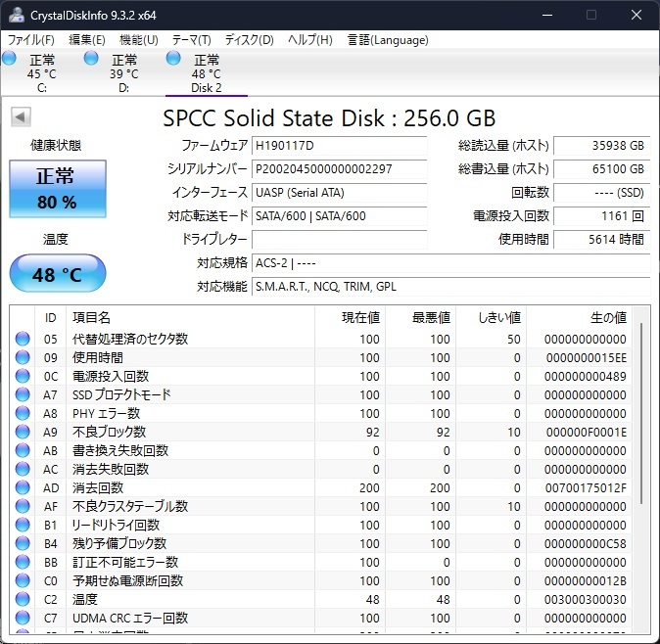
Task: Click the serial number field
Action: tap(339, 169)
